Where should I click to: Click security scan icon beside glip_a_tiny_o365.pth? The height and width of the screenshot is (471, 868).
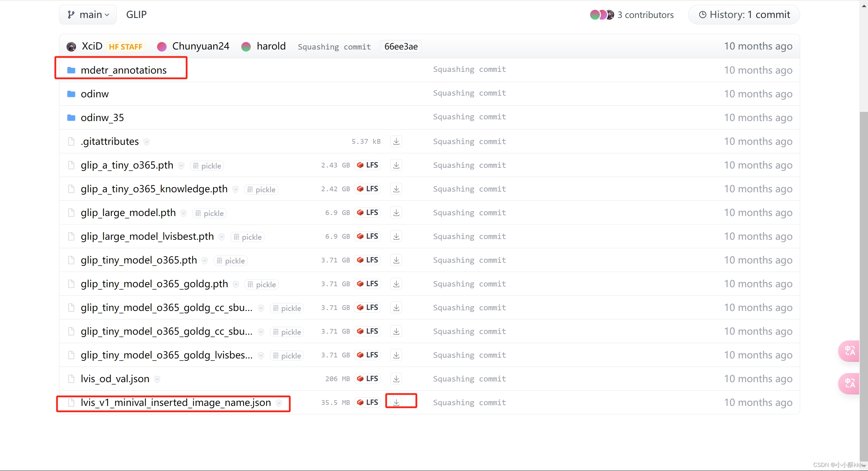(x=181, y=165)
